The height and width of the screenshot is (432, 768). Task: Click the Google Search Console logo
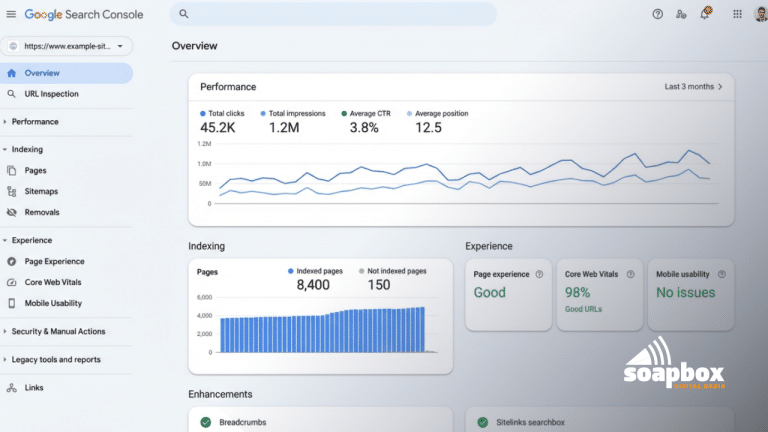[84, 15]
